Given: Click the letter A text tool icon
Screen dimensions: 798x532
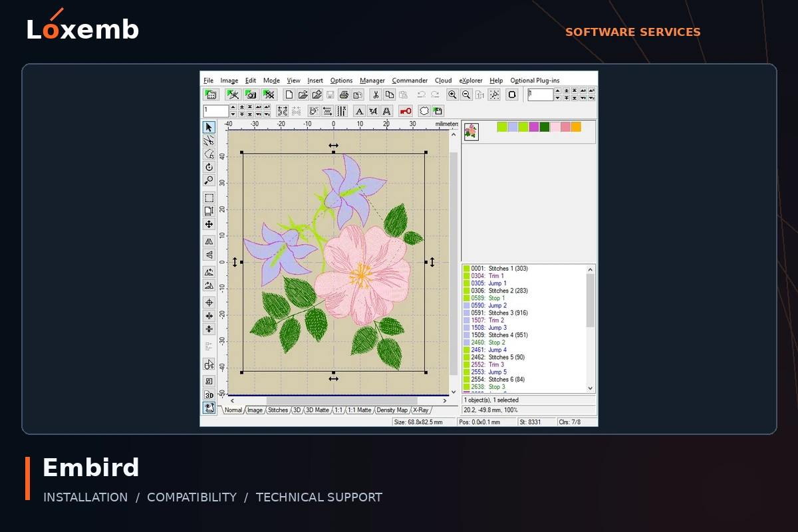Looking at the screenshot, I should tap(359, 111).
